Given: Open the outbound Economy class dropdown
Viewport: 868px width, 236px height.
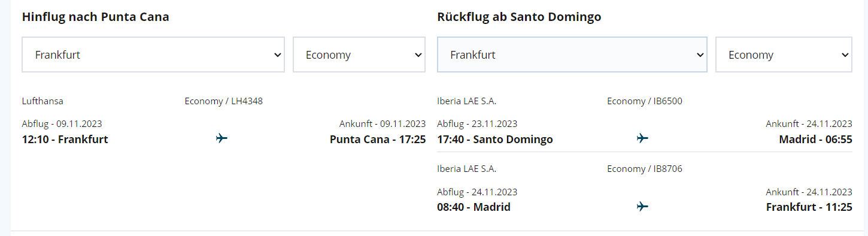Looking at the screenshot, I should pos(359,55).
